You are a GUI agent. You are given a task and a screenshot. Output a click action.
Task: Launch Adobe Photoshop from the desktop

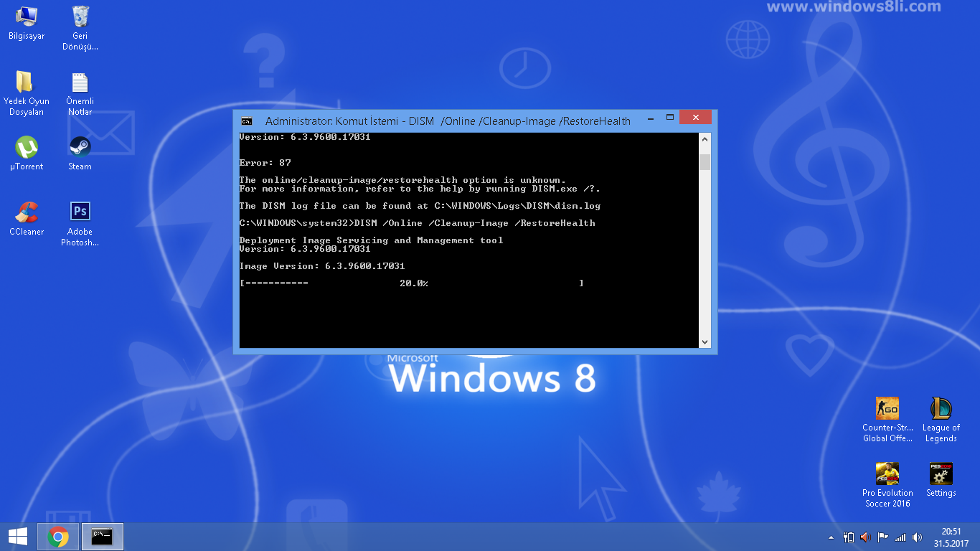[x=80, y=224]
